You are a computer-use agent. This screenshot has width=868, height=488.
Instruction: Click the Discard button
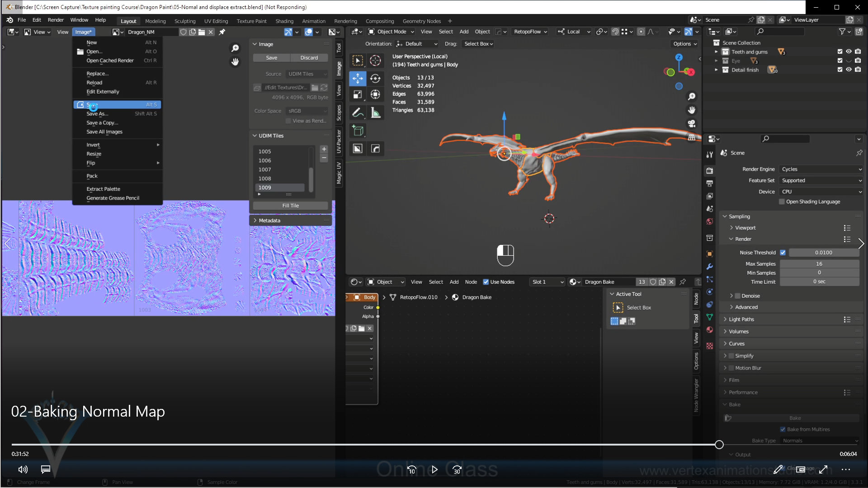(309, 58)
